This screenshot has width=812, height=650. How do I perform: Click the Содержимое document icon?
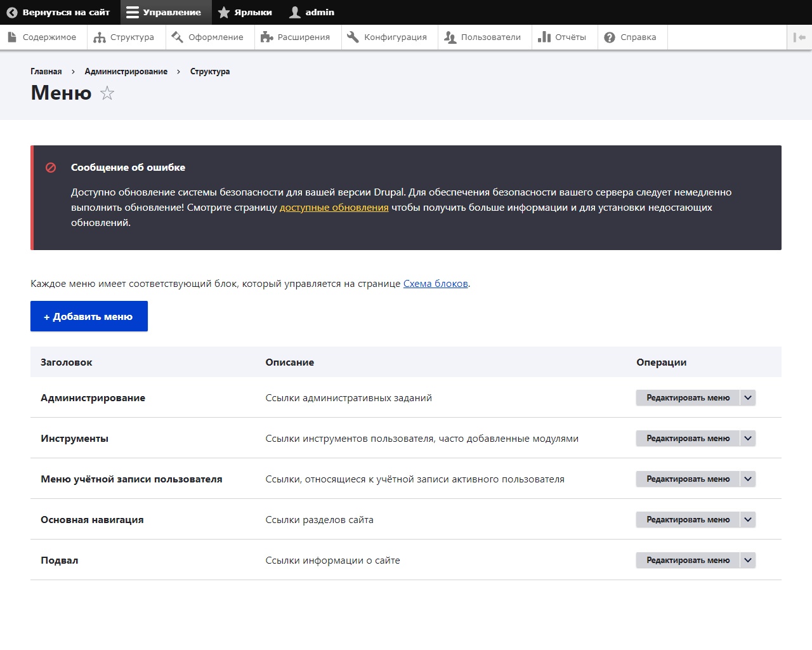(x=12, y=37)
